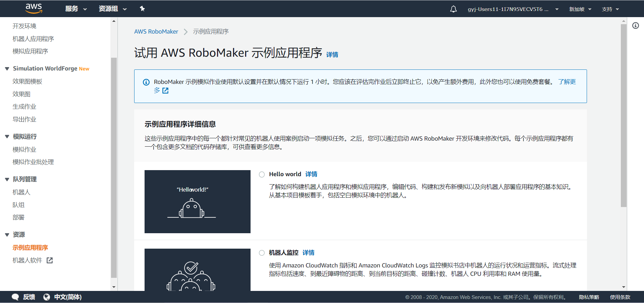Open 示例应用程序 in the sidebar
The width and height of the screenshot is (644, 303).
pos(30,248)
